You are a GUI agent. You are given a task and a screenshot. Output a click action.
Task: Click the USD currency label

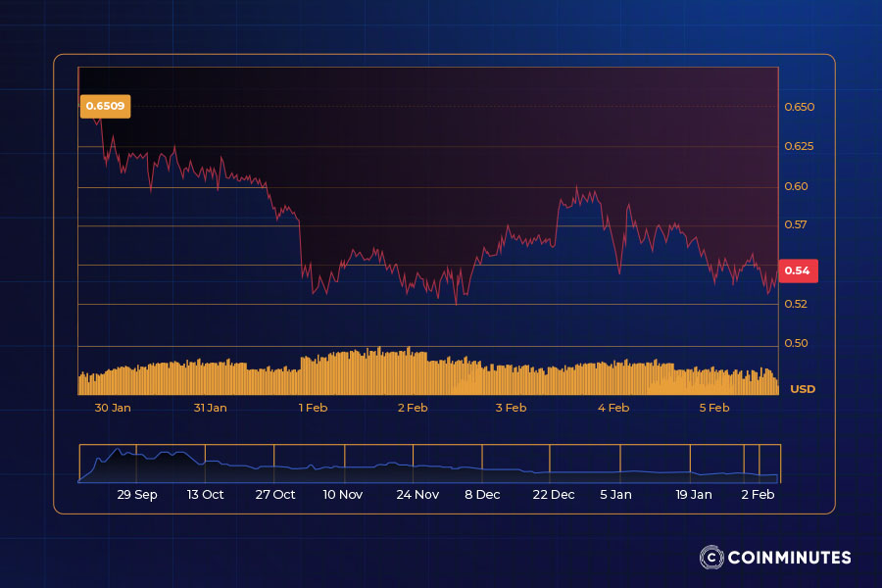coord(802,389)
